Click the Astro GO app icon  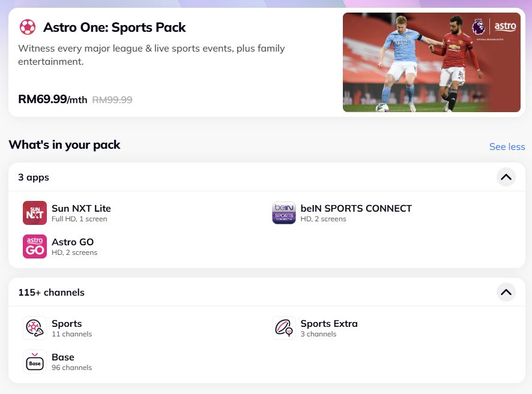(x=35, y=246)
